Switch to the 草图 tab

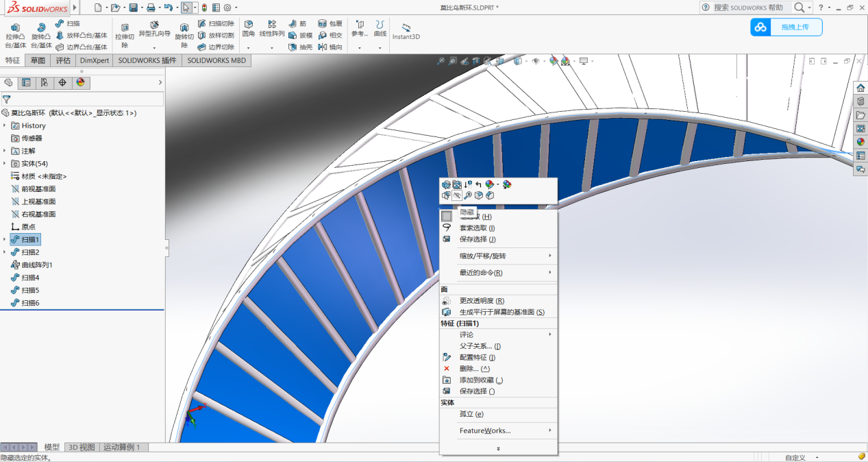click(37, 60)
